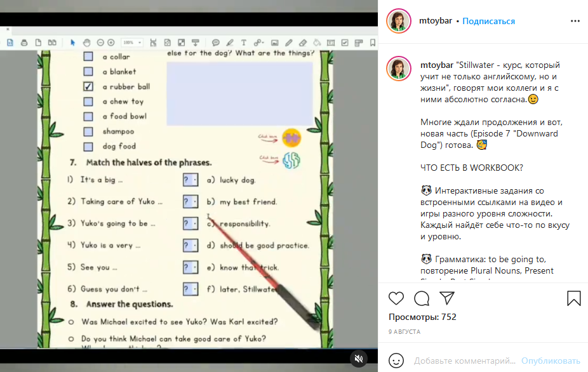Like the post with the heart icon
The width and height of the screenshot is (588, 372).
click(396, 298)
